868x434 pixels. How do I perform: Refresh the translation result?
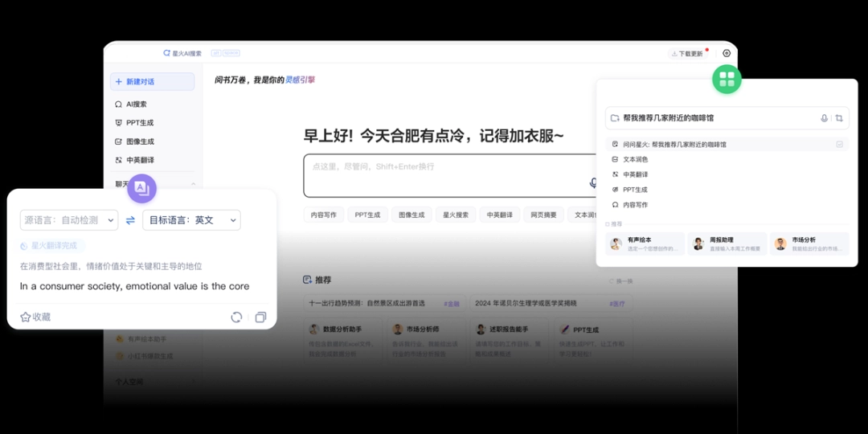click(236, 317)
